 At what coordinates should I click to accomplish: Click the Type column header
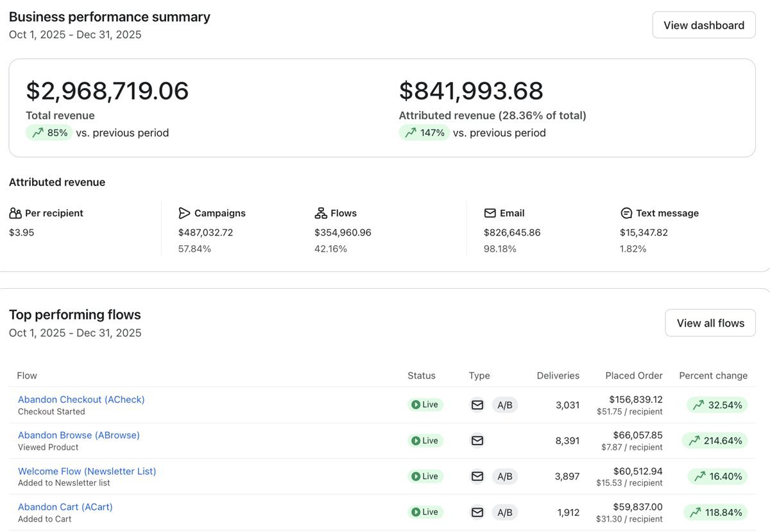pos(479,375)
